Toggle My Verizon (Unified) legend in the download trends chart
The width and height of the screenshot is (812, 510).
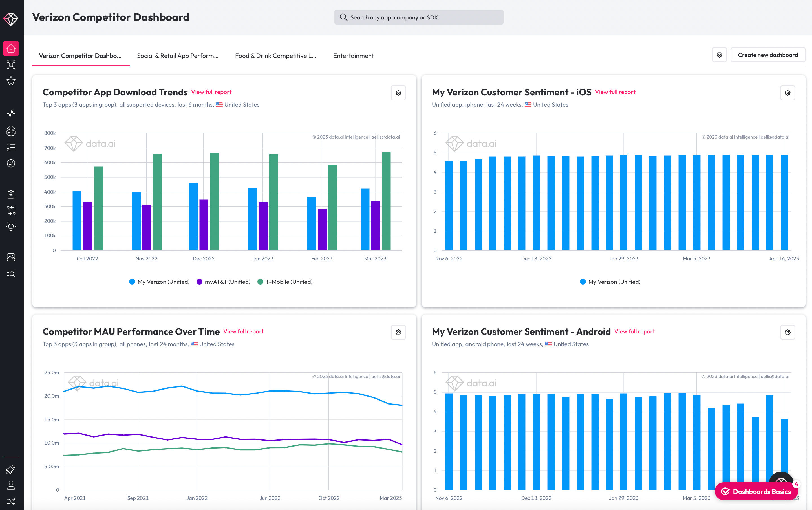click(x=159, y=282)
